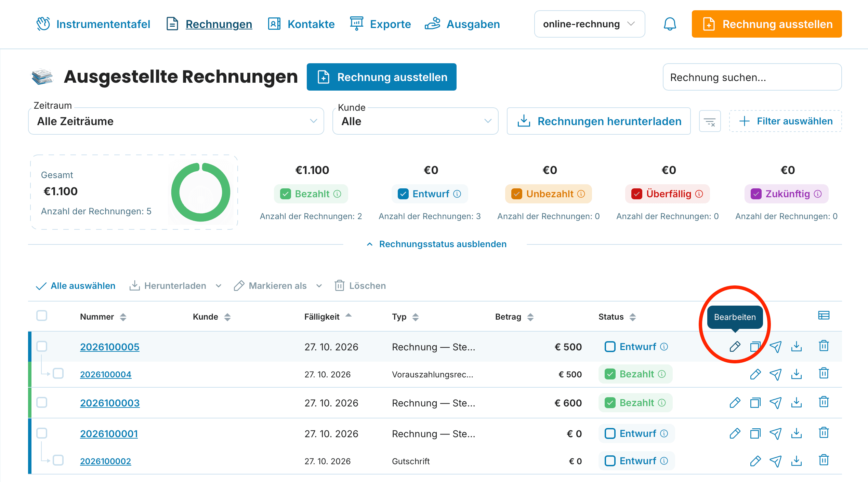Open the Exporte section
The width and height of the screenshot is (868, 482).
coord(380,24)
